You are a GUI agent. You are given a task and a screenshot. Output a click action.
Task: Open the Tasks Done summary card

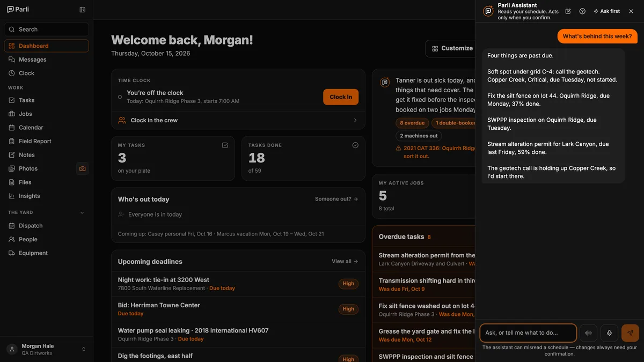tap(303, 158)
